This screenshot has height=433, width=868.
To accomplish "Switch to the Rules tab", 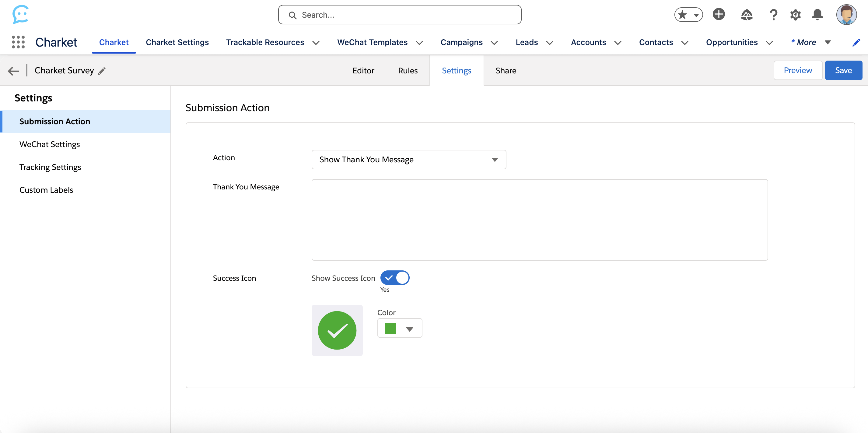I will tap(408, 70).
